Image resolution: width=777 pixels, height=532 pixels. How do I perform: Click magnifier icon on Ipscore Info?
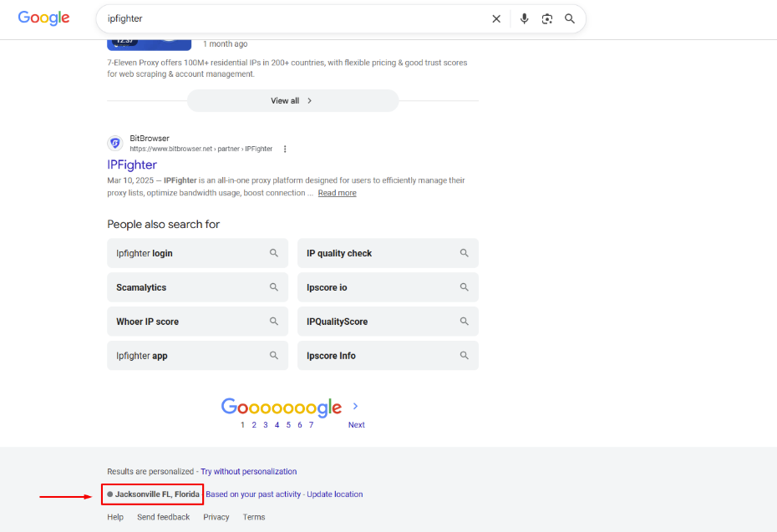pyautogui.click(x=464, y=356)
